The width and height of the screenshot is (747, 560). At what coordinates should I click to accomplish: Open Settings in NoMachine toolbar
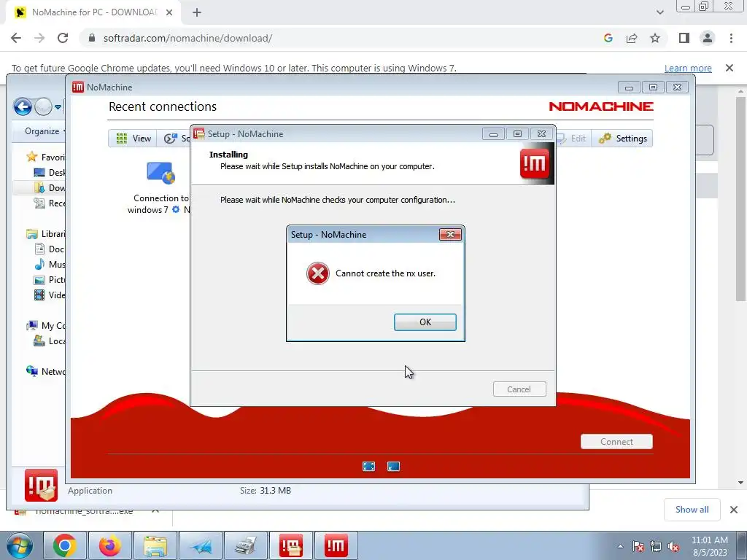[x=623, y=138]
